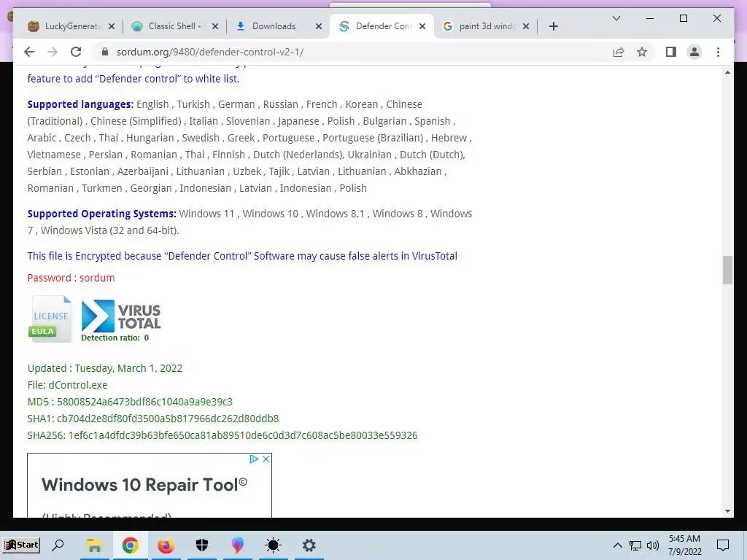Image resolution: width=747 pixels, height=560 pixels.
Task: Click 'Updated : Tuesday, March 1, 2022' text
Action: [105, 368]
